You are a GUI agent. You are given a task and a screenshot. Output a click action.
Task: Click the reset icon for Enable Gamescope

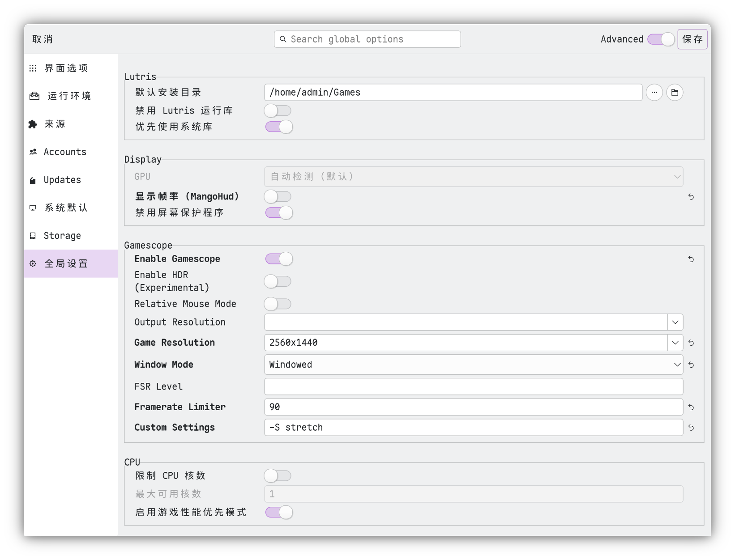pyautogui.click(x=691, y=259)
